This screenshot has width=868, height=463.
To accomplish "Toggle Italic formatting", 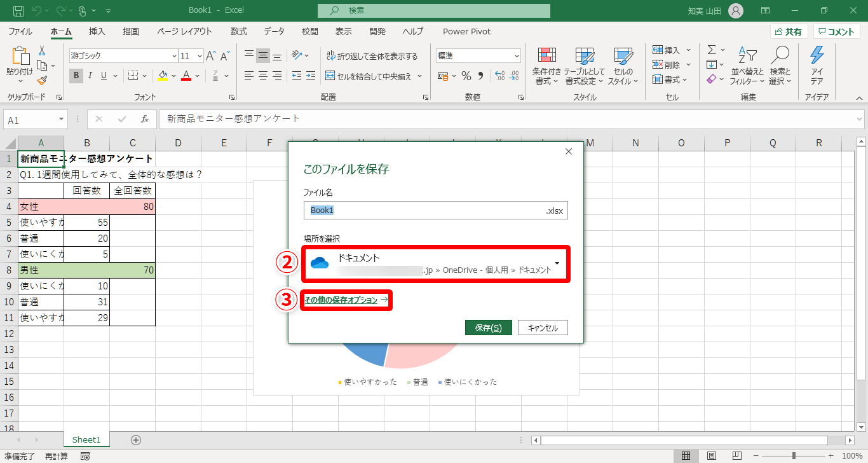I will [x=90, y=76].
